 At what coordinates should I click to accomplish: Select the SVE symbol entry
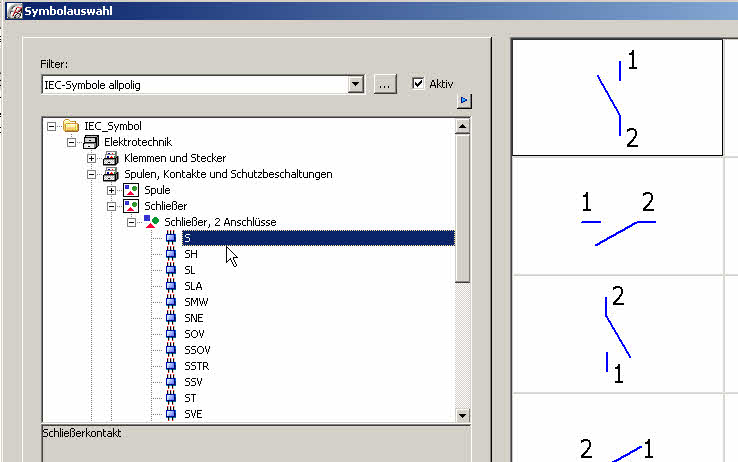(x=193, y=414)
